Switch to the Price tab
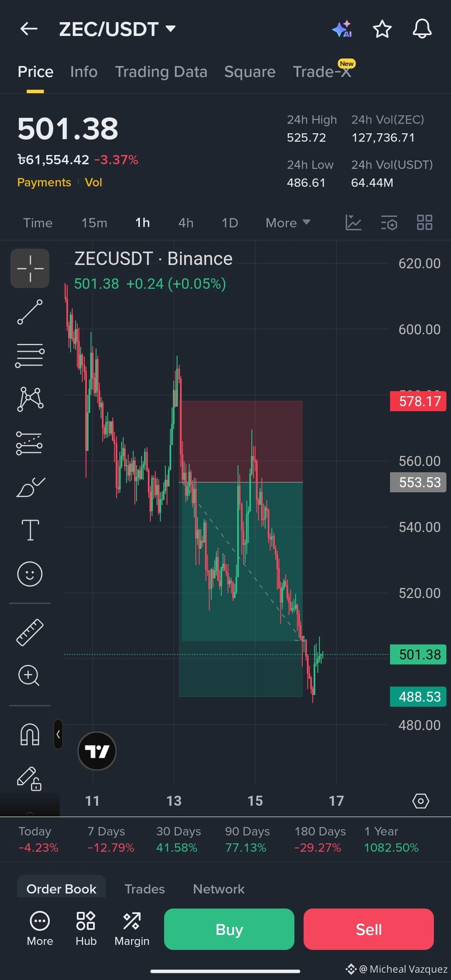Image resolution: width=451 pixels, height=980 pixels. click(35, 72)
